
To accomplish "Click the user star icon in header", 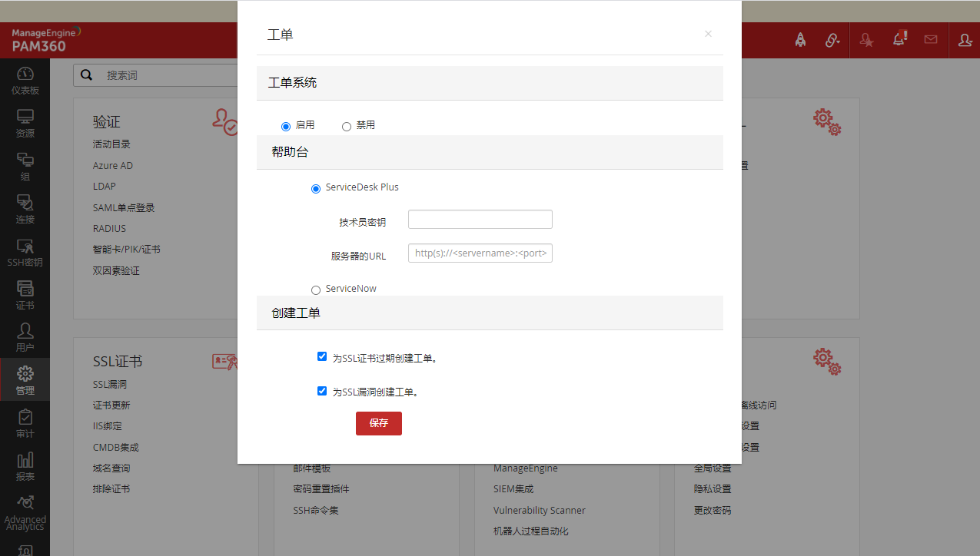I will coord(866,40).
